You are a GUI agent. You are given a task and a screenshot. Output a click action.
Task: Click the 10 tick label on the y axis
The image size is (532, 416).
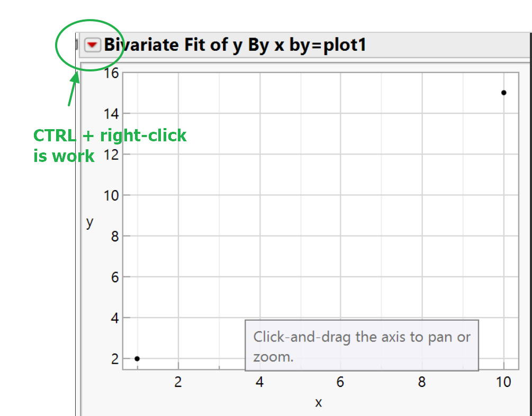(x=111, y=195)
